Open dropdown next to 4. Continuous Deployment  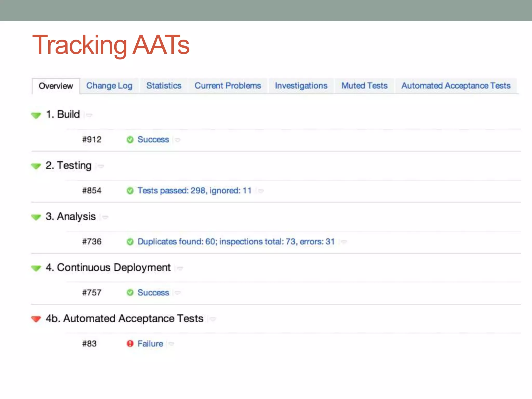180,268
